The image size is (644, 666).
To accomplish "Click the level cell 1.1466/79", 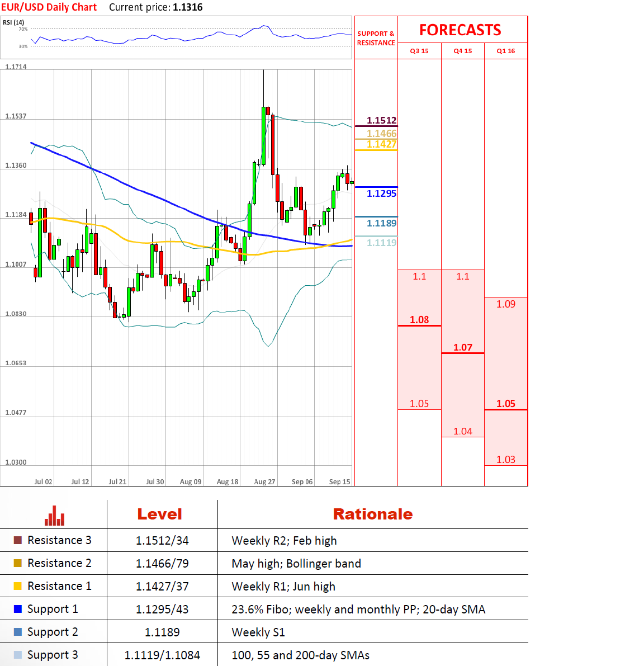I will [x=162, y=564].
